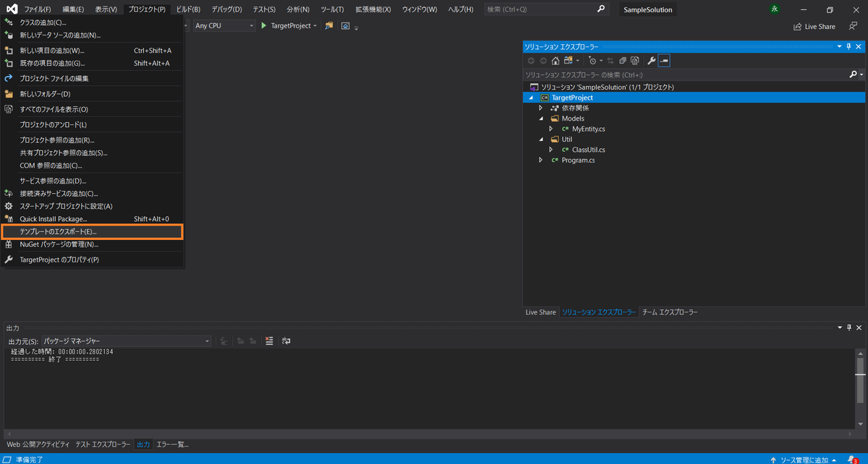Viewport: 868px width, 464px height.
Task: Switch to the Live Share bottom tab
Action: pos(540,312)
